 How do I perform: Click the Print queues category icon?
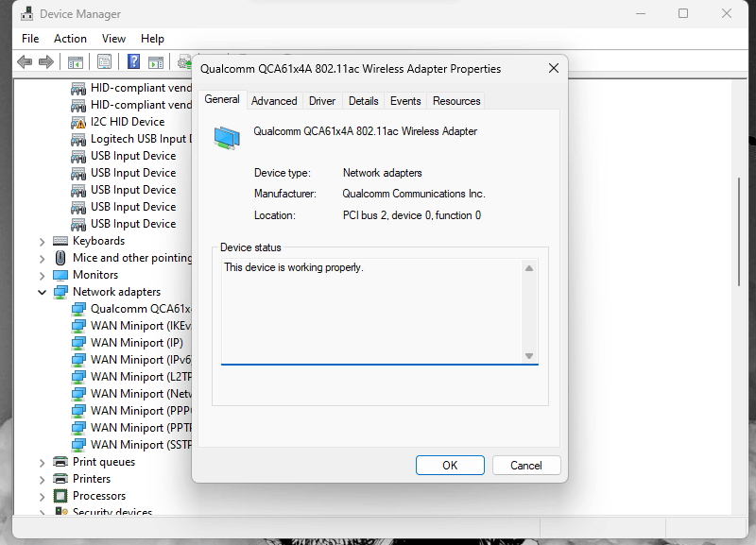[x=60, y=462]
